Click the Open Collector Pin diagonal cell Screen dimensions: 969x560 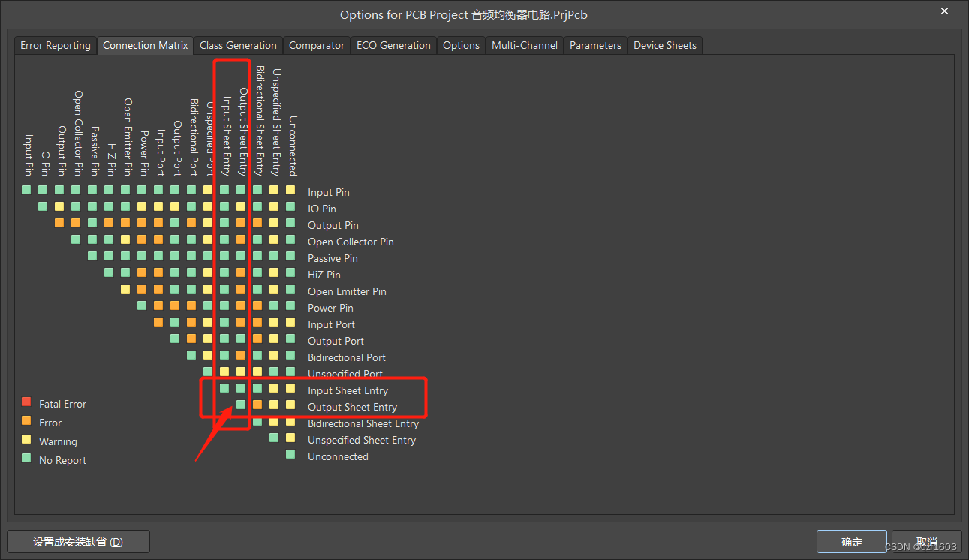(75, 240)
